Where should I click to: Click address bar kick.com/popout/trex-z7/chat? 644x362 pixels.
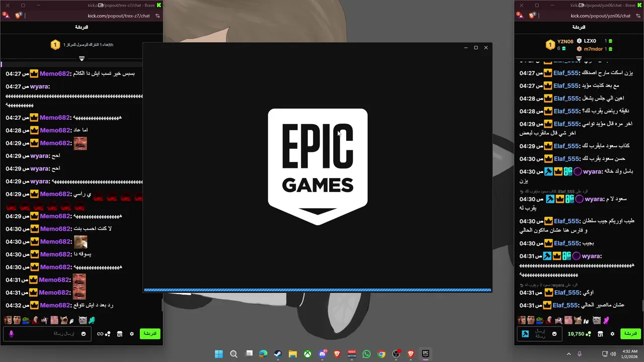coord(118,16)
